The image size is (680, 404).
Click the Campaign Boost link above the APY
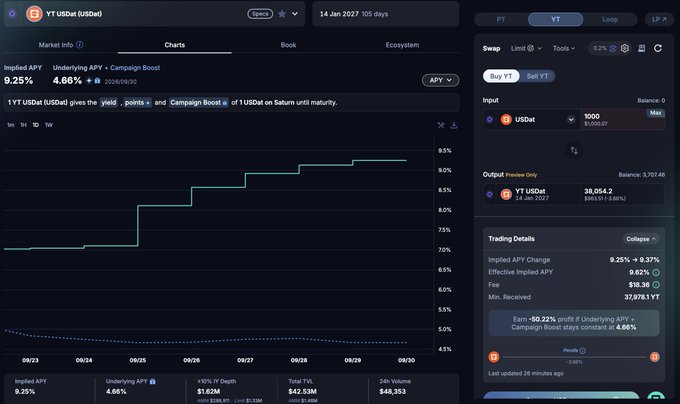135,68
